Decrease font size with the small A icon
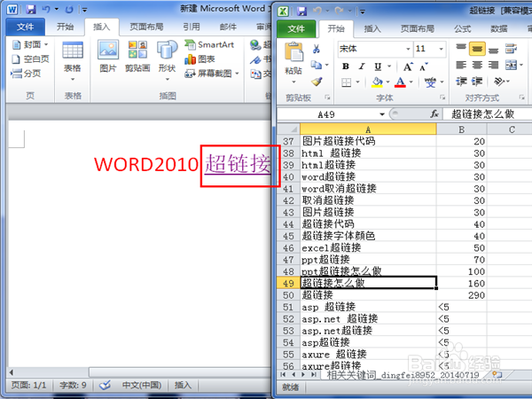Image resolution: width=532 pixels, height=399 pixels. (x=424, y=66)
